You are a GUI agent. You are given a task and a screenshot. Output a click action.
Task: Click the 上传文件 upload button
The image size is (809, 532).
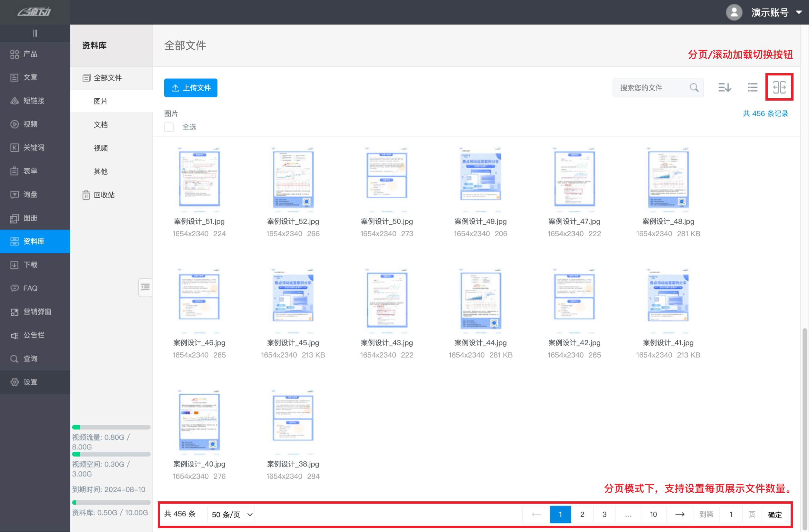pos(191,88)
